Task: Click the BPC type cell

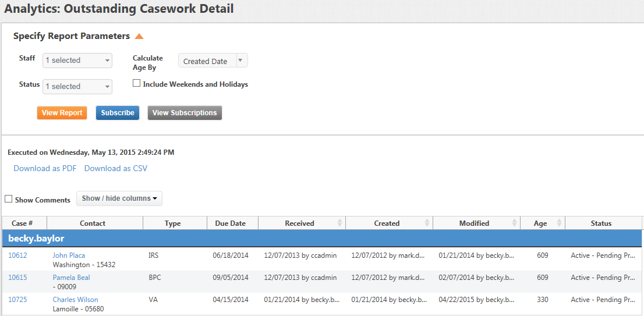Action: point(155,278)
